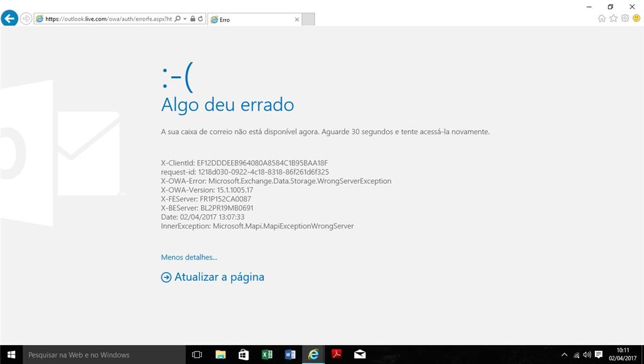Open network Wi-Fi tray icon
Image resolution: width=644 pixels, height=364 pixels.
click(576, 355)
